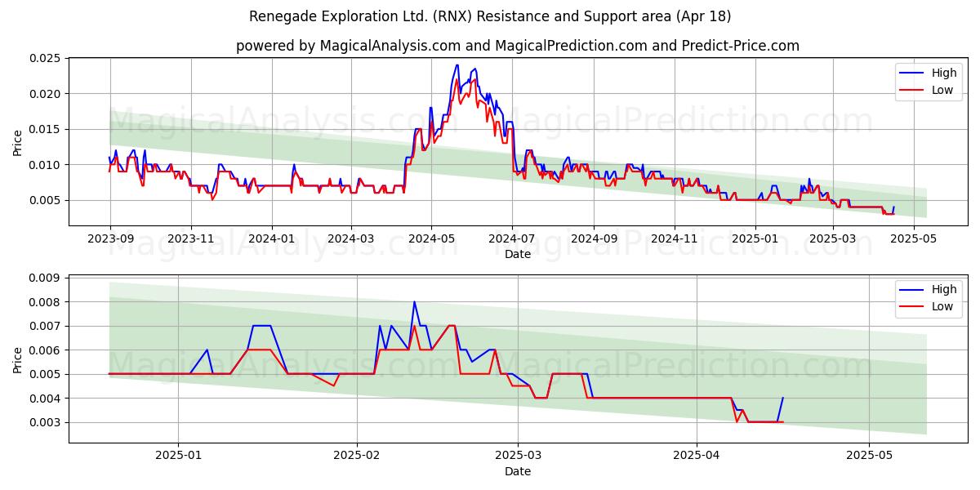980x490 pixels.
Task: Click the 0.006 y-axis tick label
Action: 46,350
